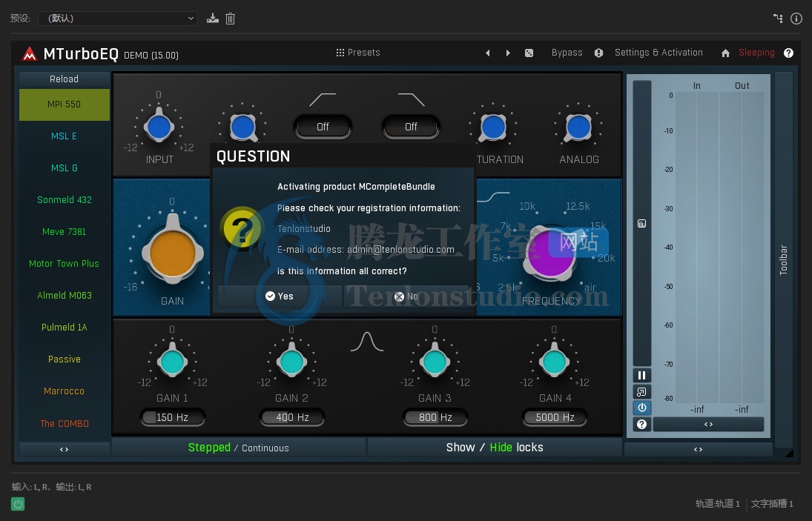This screenshot has width=812, height=521.
Task: Click the small meter mode icon on bar
Action: click(641, 224)
